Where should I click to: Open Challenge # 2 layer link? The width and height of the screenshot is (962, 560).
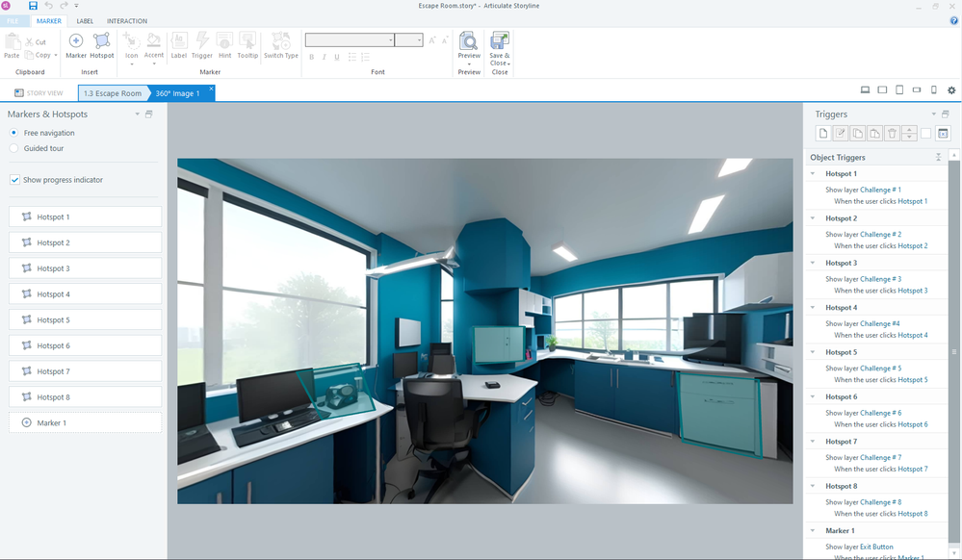tap(880, 235)
